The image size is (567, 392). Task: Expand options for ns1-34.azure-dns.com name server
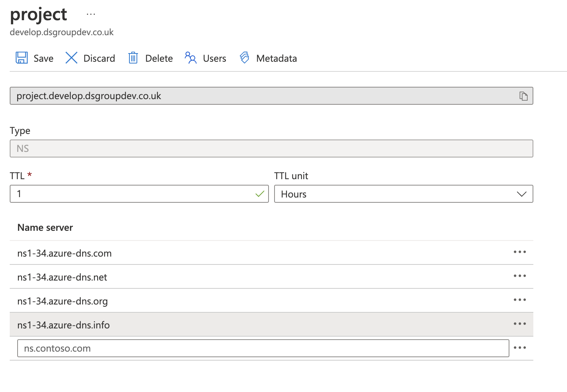pos(520,252)
